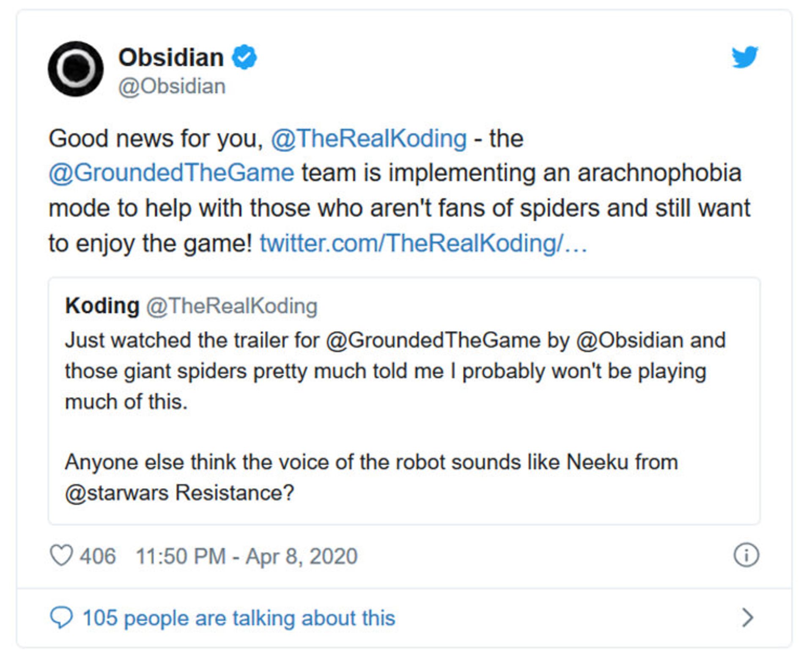Like the tweet with heart icon
The height and width of the screenshot is (663, 812).
(61, 555)
